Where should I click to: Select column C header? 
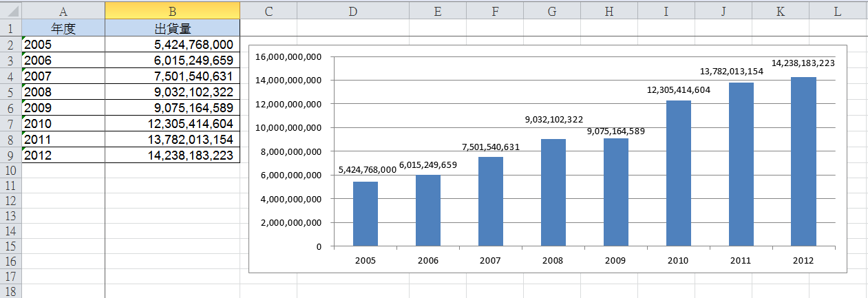pos(268,10)
